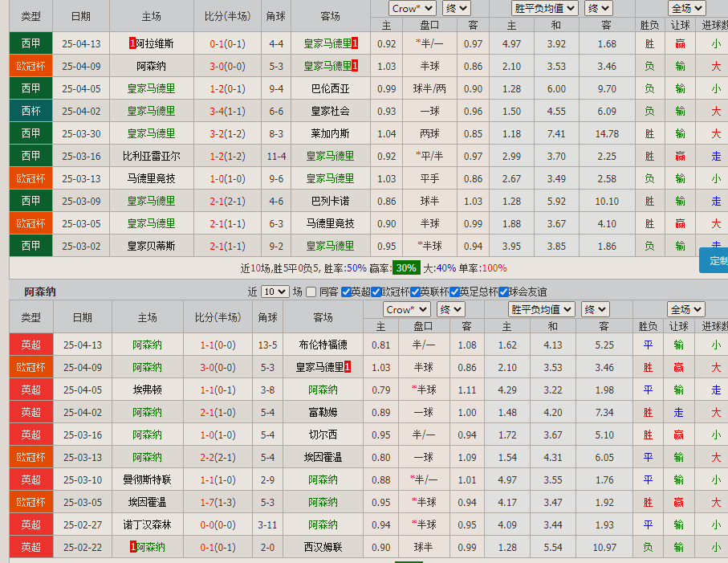Click the 布伦特福德 team name
This screenshot has width=728, height=563.
pos(323,345)
